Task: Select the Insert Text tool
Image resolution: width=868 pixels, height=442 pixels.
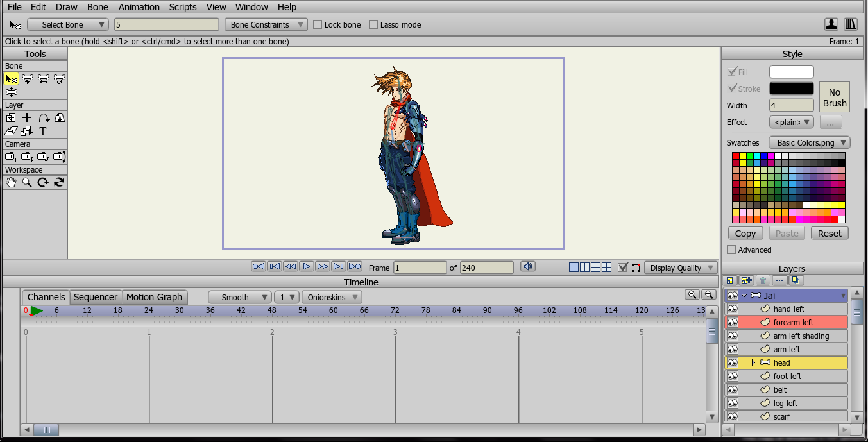Action: pos(43,131)
